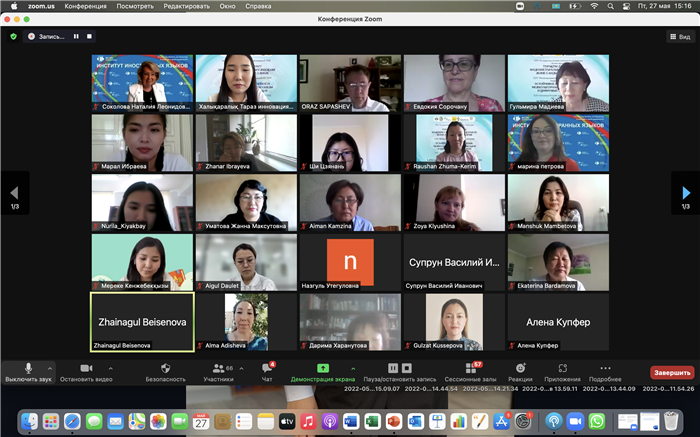Open the Редактировать menu
The width and height of the screenshot is (700, 437).
click(x=188, y=5)
